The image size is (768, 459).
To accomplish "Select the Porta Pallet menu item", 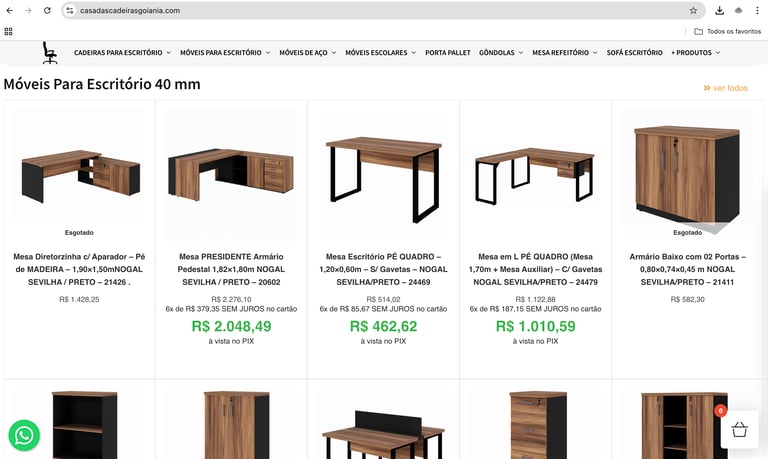I will point(448,52).
